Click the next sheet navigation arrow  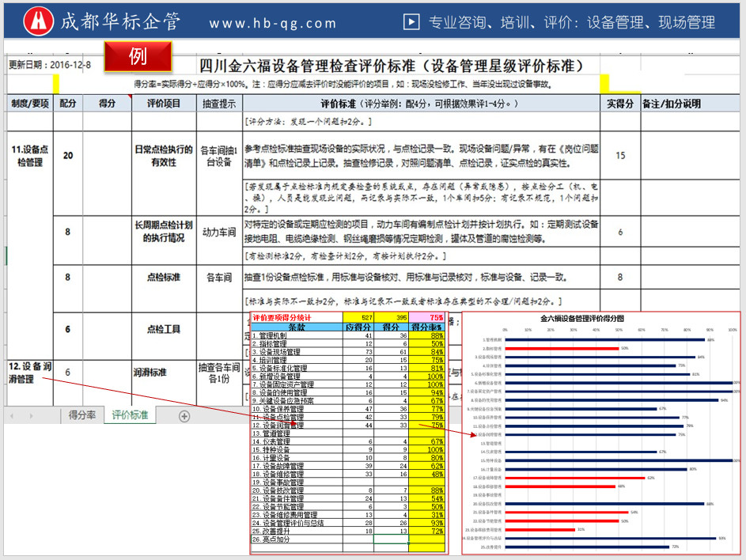point(32,415)
